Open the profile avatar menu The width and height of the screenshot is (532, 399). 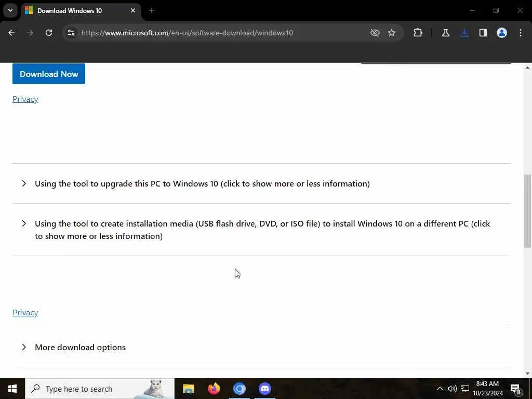pyautogui.click(x=502, y=33)
